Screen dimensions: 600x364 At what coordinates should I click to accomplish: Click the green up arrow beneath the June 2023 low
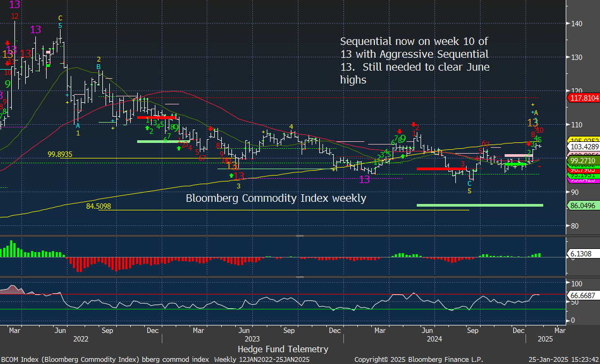(231, 176)
